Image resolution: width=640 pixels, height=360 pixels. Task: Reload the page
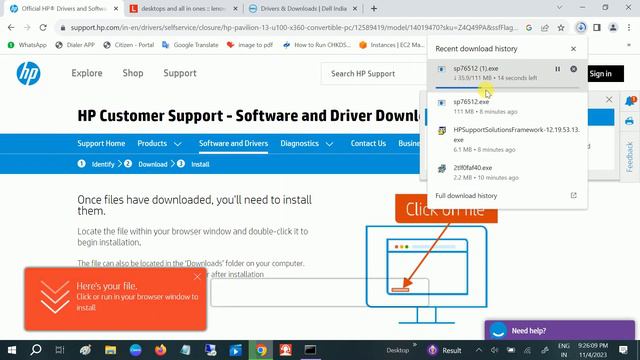pos(43,28)
